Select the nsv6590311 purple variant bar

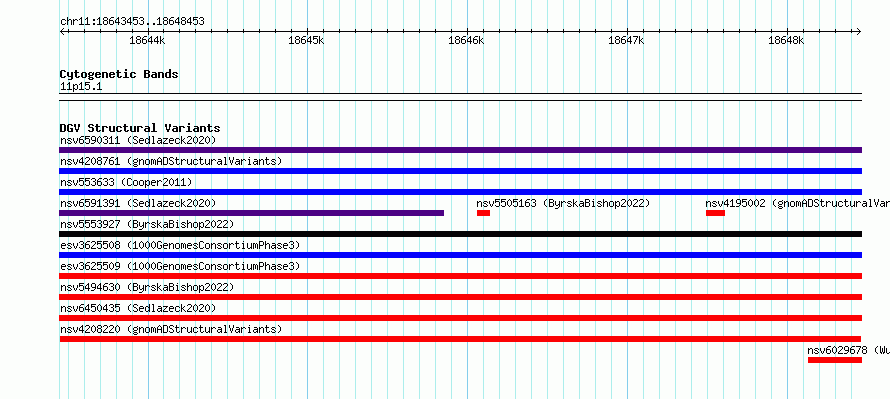tap(460, 150)
